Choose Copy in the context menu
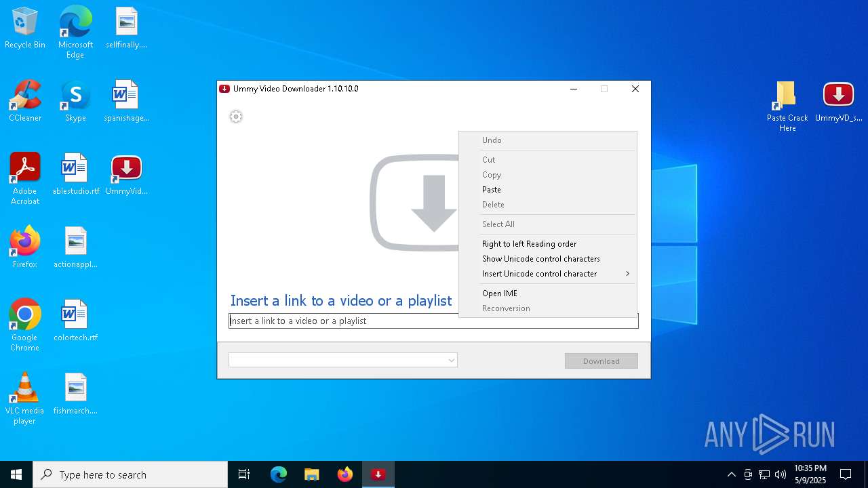This screenshot has width=868, height=488. click(x=548, y=175)
